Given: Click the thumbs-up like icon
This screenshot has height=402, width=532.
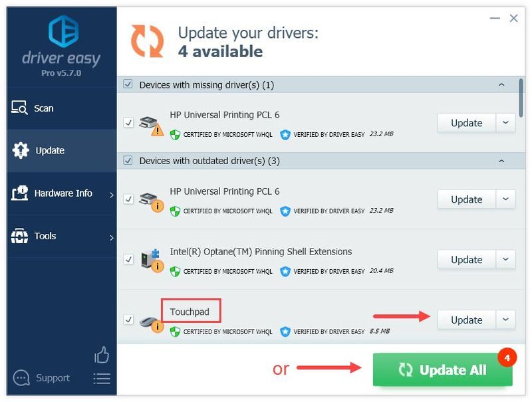Looking at the screenshot, I should pos(102,355).
